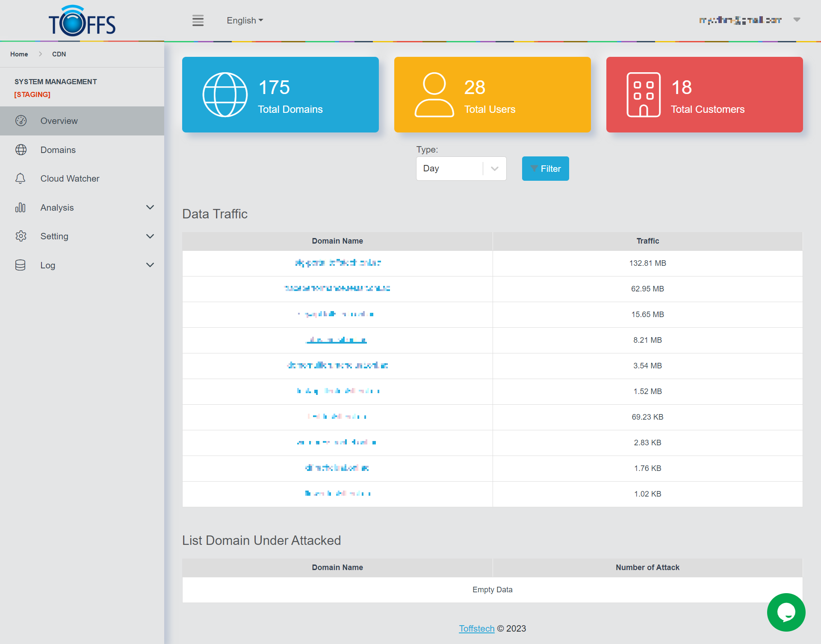Click the building icon on Total Customers card
This screenshot has width=821, height=644.
[x=644, y=94]
